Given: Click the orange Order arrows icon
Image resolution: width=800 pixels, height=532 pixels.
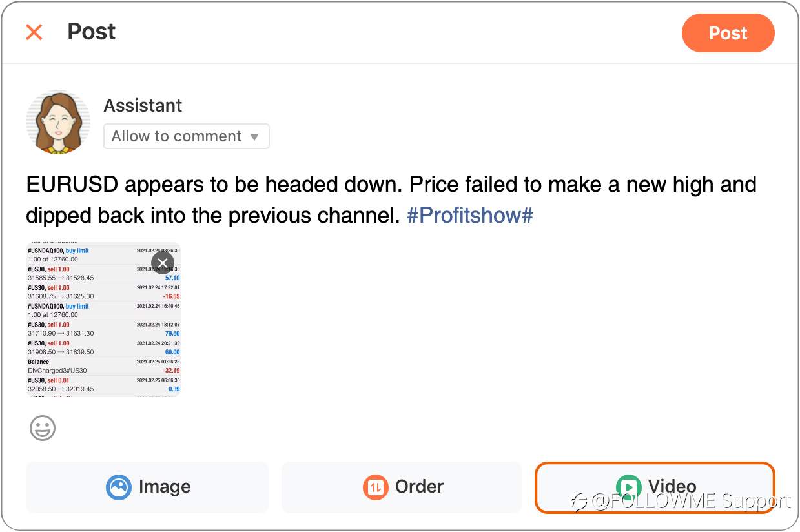Looking at the screenshot, I should 375,487.
